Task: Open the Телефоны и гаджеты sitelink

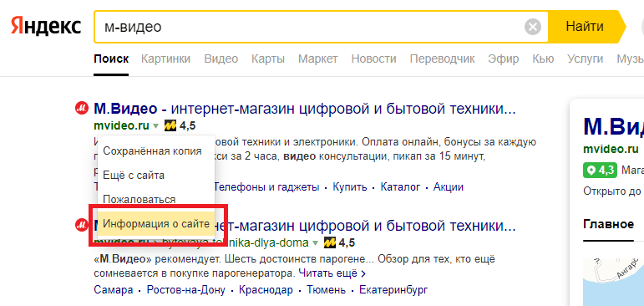Action: click(x=267, y=187)
